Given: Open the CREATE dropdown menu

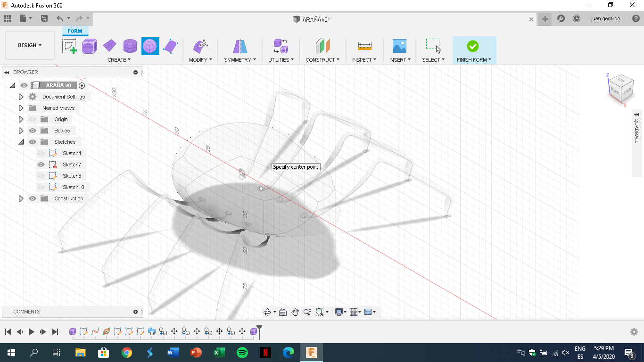Looking at the screenshot, I should tap(119, 59).
